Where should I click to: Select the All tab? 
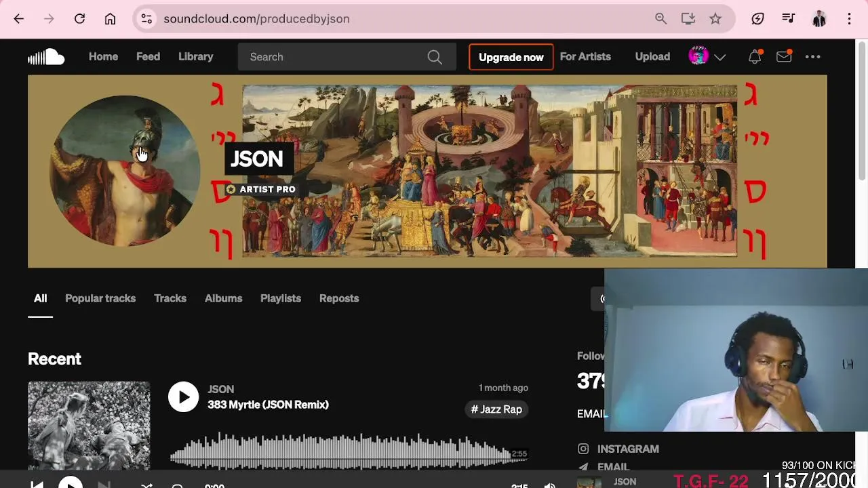click(41, 298)
